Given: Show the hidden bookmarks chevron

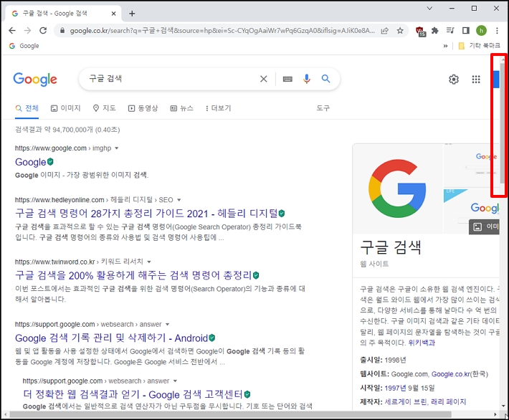Looking at the screenshot, I should pos(445,46).
